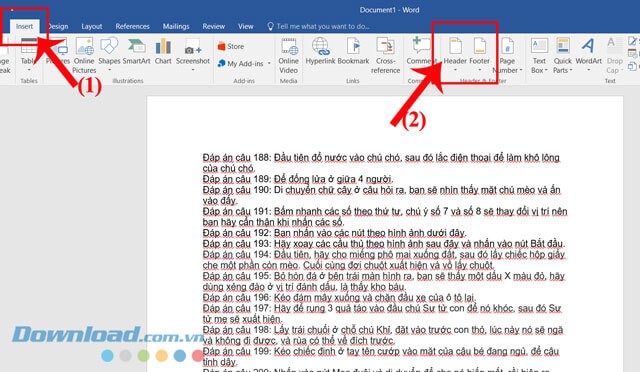
Task: Expand the Shapes dropdown arrow
Action: (x=109, y=70)
